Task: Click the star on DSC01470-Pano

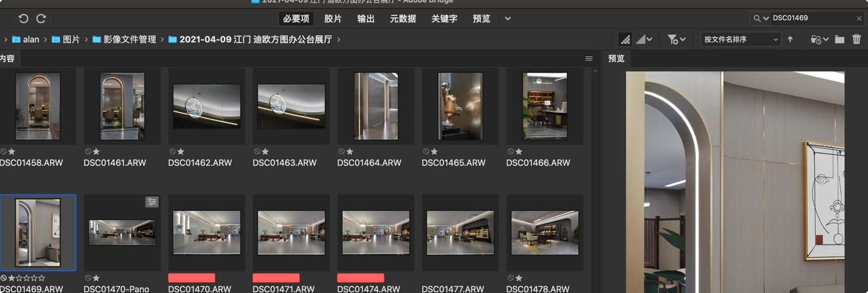Action: (96, 278)
